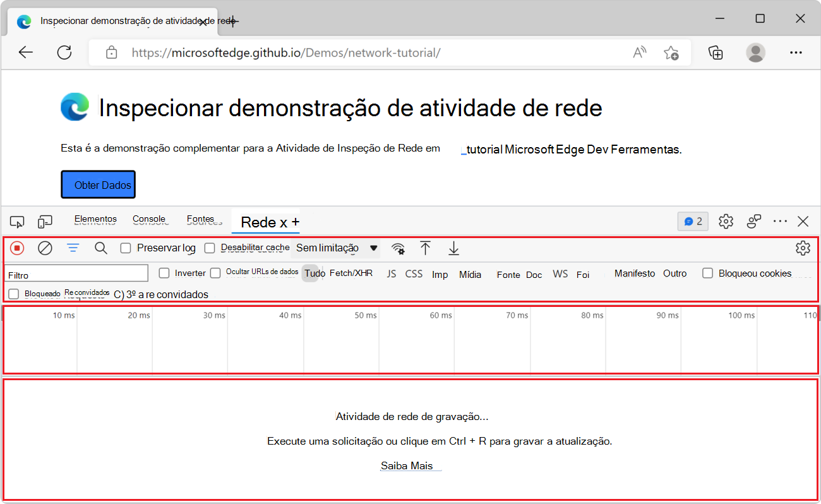This screenshot has width=821, height=504.
Task: Click the Filtro text input
Action: coord(77,273)
